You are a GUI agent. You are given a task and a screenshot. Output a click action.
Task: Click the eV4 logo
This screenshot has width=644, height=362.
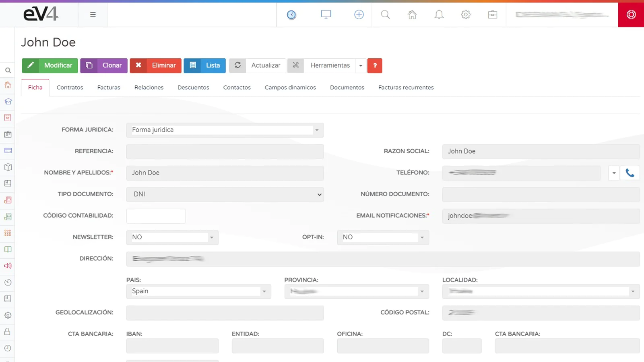coord(41,14)
